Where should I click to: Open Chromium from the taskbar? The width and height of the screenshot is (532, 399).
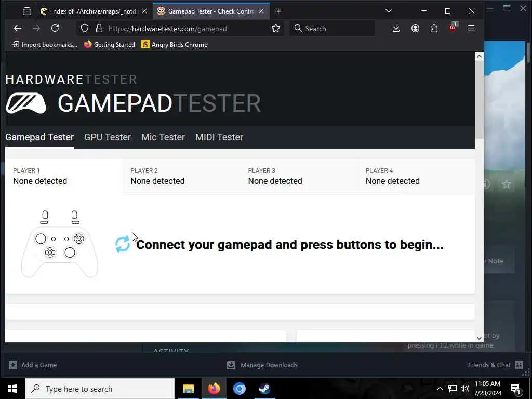pyautogui.click(x=239, y=389)
